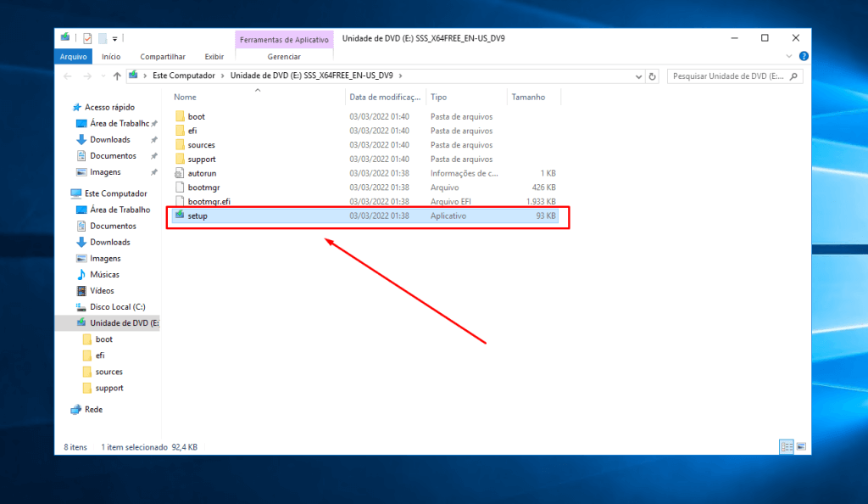This screenshot has height=504, width=868.
Task: Click the New Folder icon in the title bar
Action: pyautogui.click(x=103, y=38)
